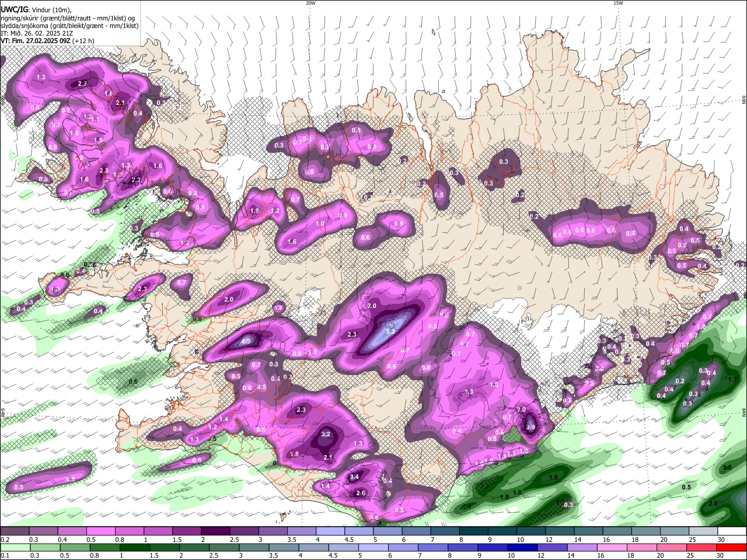Select the light pink 16 rain legend swatch
Screen dimensions: 747x560
point(612,548)
